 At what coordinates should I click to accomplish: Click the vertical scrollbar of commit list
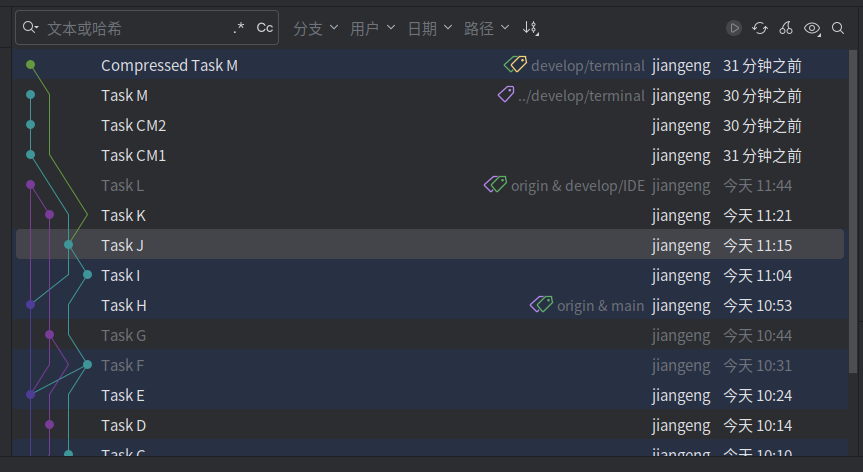pyautogui.click(x=854, y=212)
